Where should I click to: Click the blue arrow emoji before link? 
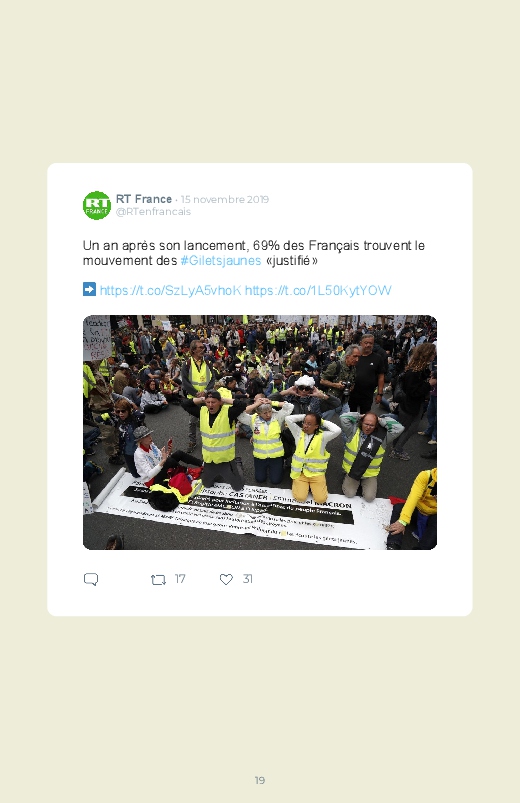click(89, 289)
